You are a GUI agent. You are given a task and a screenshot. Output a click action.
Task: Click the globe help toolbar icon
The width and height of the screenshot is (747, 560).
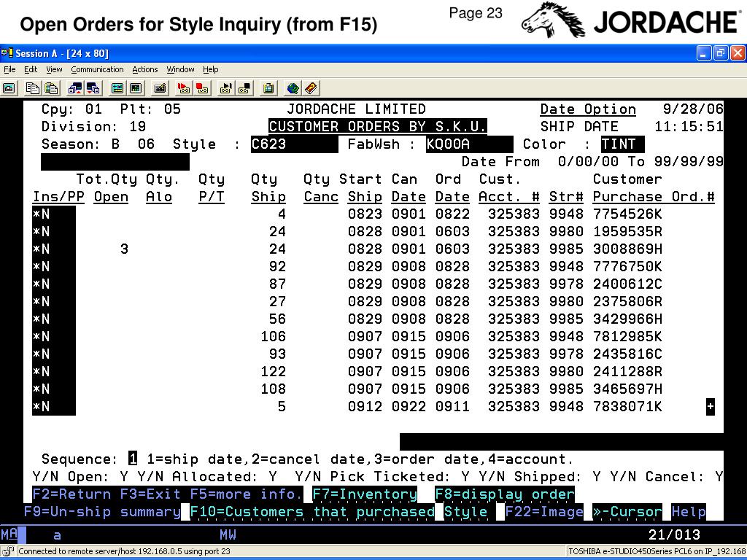tap(293, 88)
